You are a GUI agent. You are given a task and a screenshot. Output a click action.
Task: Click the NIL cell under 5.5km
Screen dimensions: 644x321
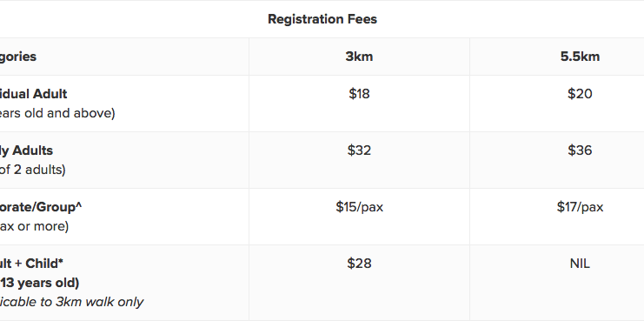pos(580,264)
